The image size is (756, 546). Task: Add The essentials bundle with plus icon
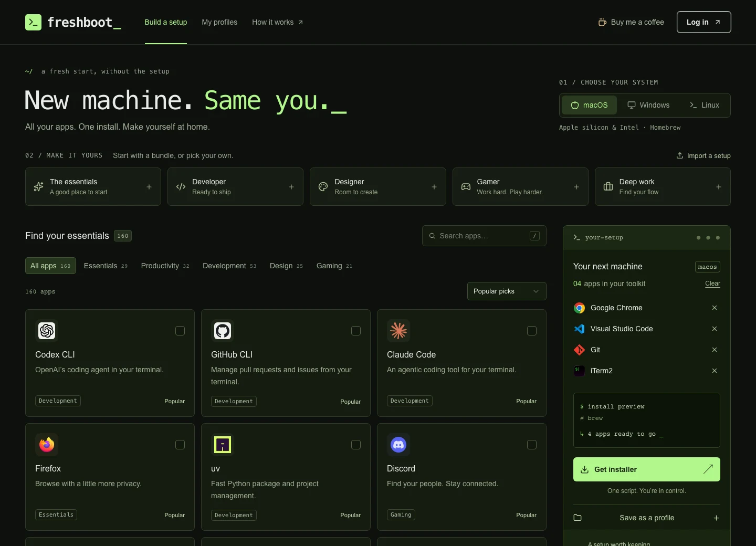149,187
